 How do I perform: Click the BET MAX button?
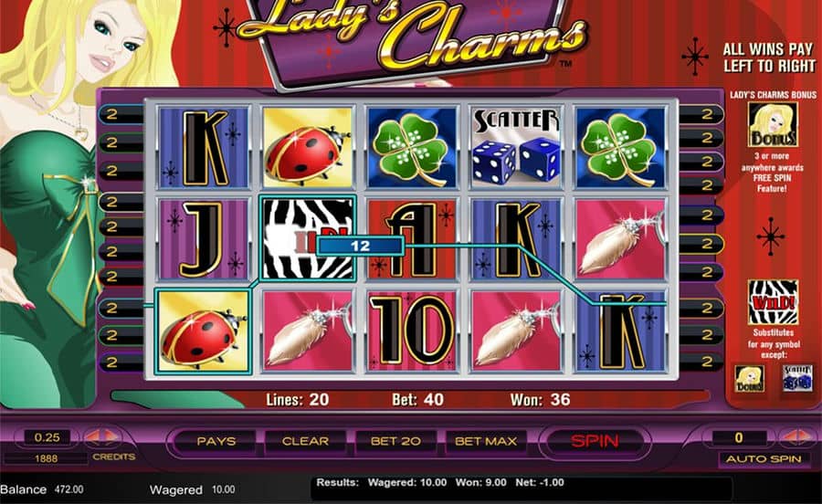tap(486, 441)
